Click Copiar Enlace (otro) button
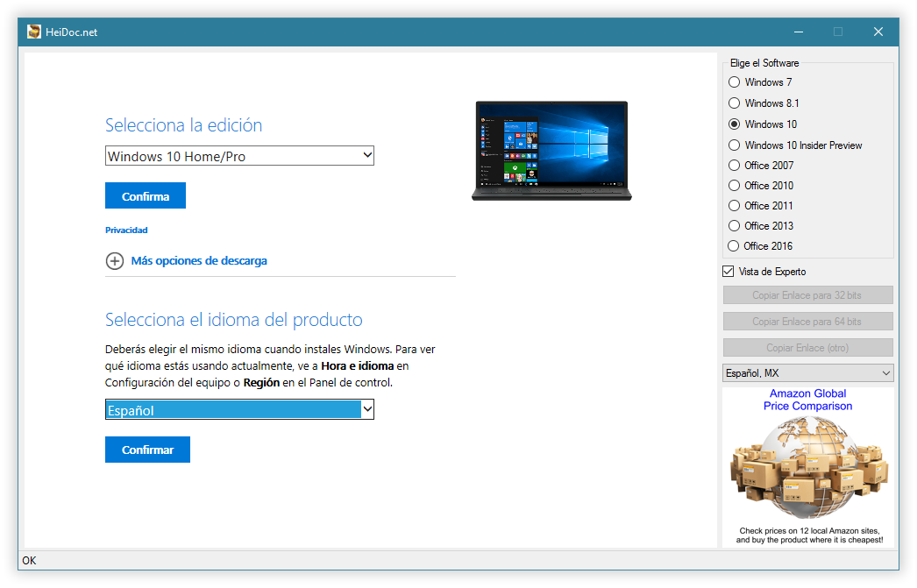The width and height of the screenshot is (917, 588). [x=807, y=348]
